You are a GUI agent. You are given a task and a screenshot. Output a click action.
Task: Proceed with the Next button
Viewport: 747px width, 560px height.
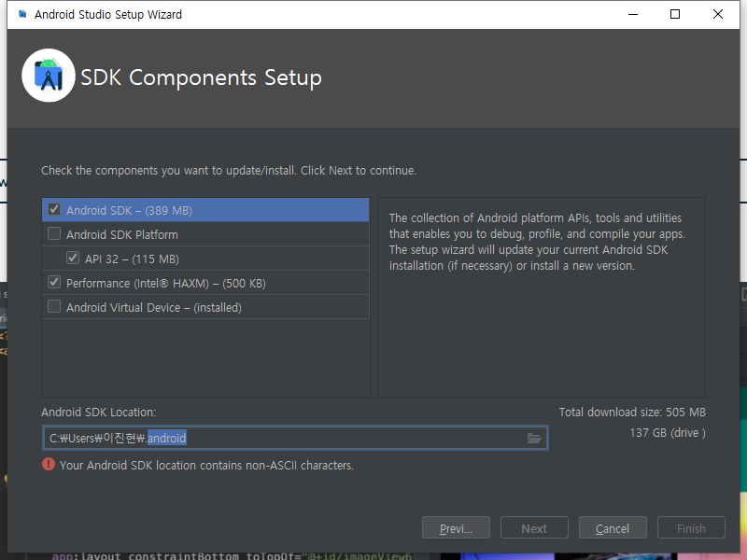[534, 528]
